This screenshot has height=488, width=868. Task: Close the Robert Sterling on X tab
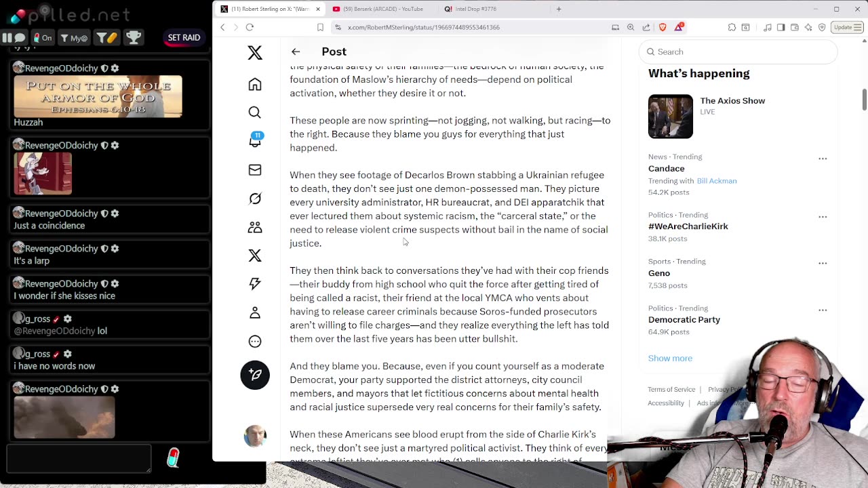click(x=317, y=9)
